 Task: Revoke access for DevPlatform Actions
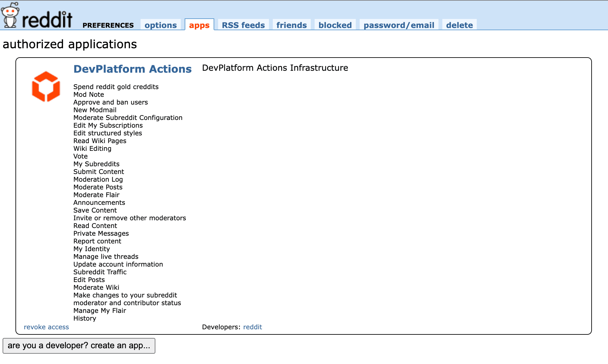tap(46, 327)
